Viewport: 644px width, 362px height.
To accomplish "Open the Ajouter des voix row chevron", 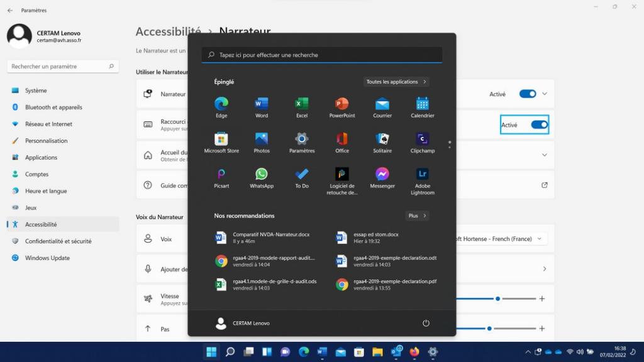I will click(x=545, y=269).
